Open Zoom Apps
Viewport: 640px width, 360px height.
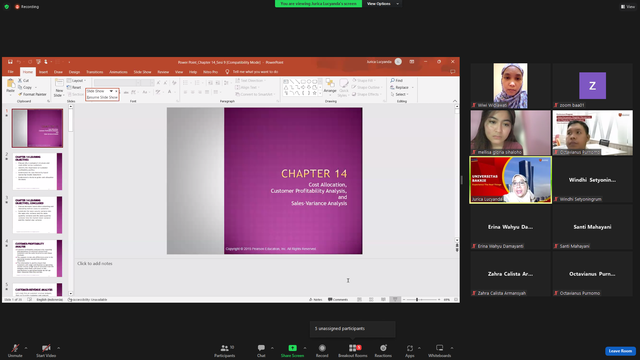tap(409, 350)
